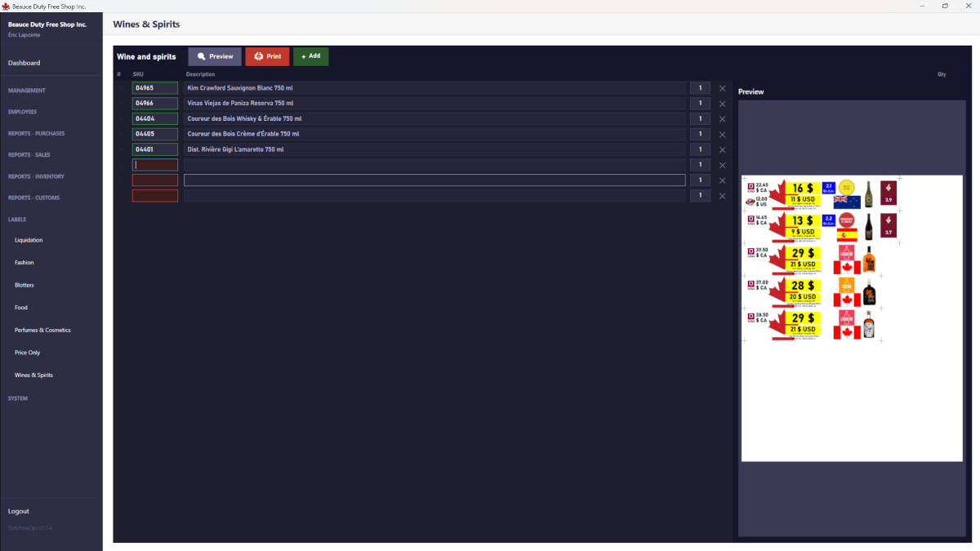Image resolution: width=980 pixels, height=551 pixels.
Task: Select the SKU field showing 04401
Action: 155,149
